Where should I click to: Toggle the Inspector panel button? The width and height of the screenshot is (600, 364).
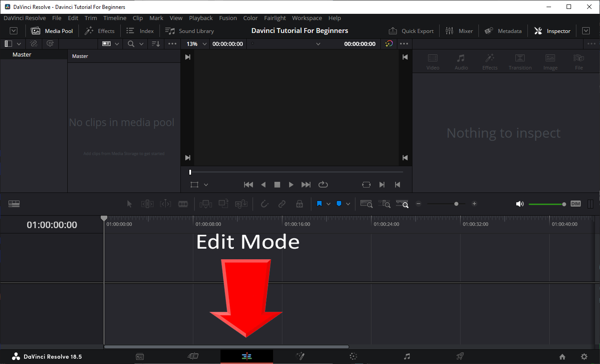[552, 31]
